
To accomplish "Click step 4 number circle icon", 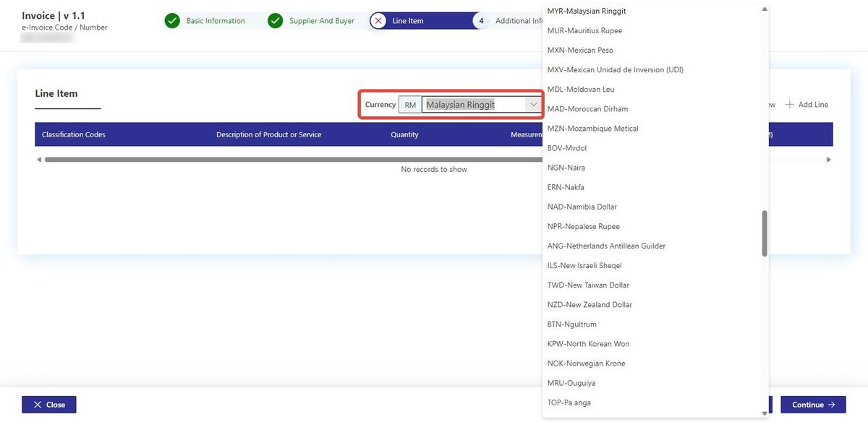I will [481, 21].
